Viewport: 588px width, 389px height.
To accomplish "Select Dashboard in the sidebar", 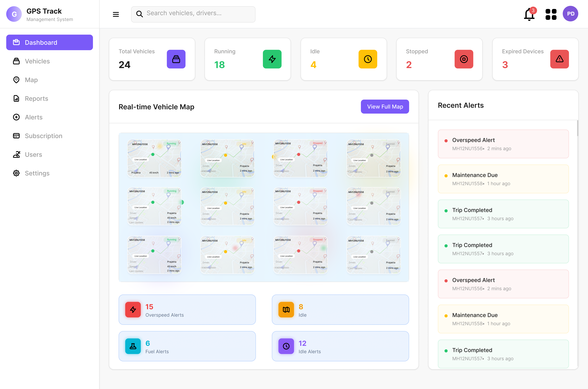I will [x=49, y=42].
